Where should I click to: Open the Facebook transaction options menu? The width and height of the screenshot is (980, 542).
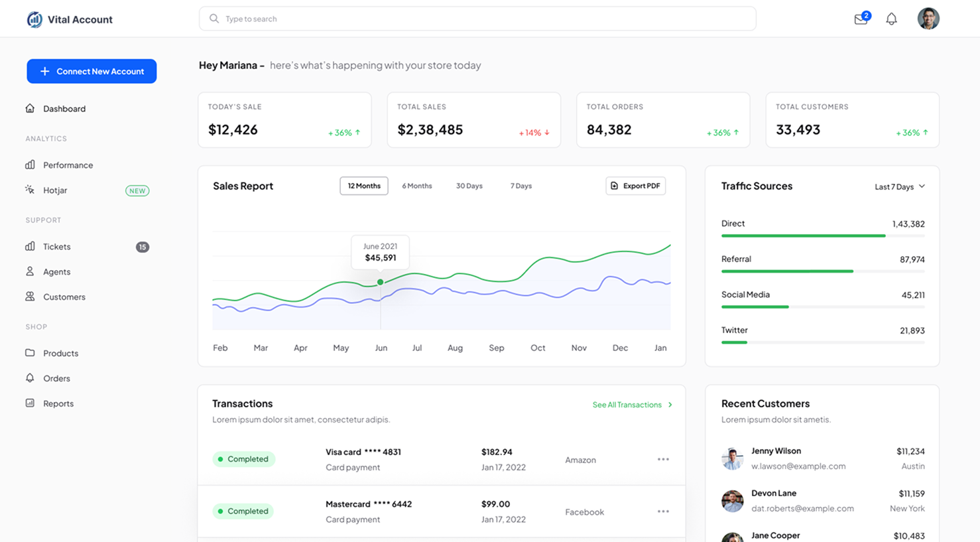click(x=662, y=511)
